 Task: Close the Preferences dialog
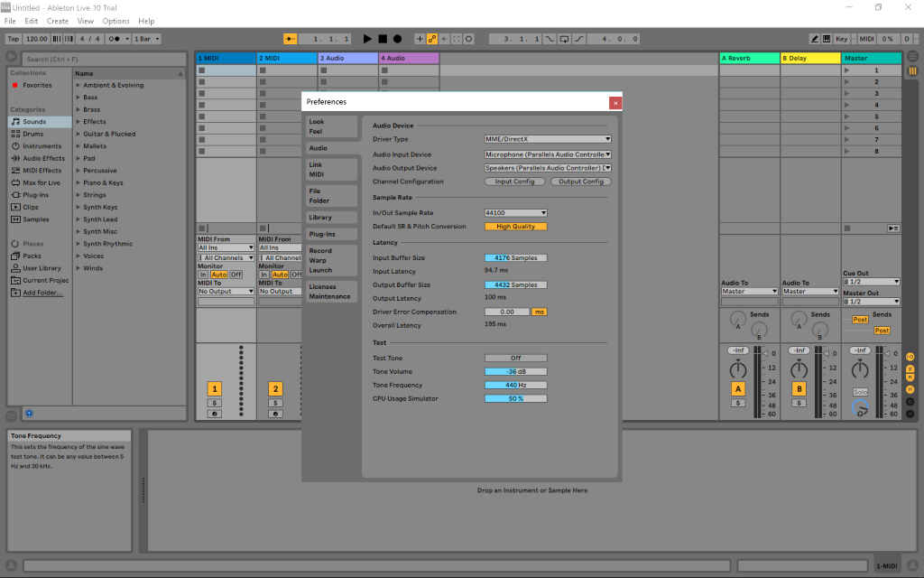pos(615,103)
